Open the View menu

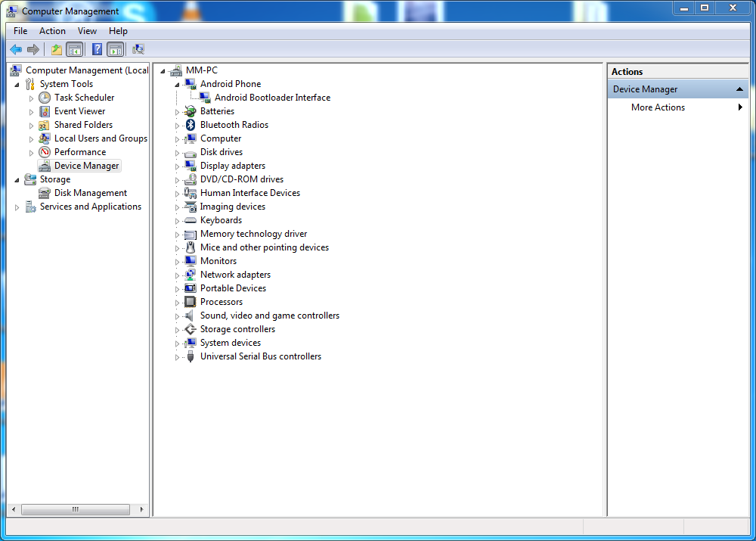pos(87,31)
